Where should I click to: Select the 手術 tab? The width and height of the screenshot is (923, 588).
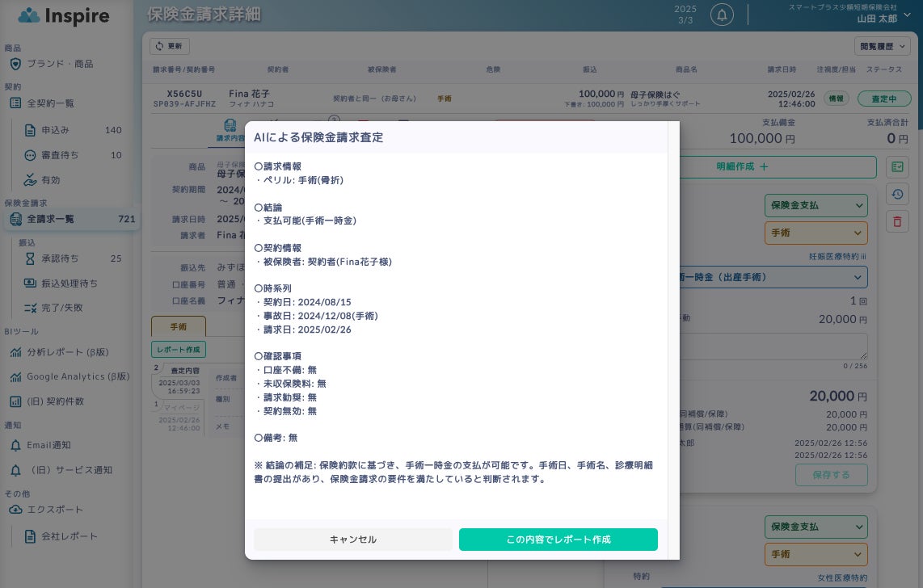pyautogui.click(x=179, y=326)
